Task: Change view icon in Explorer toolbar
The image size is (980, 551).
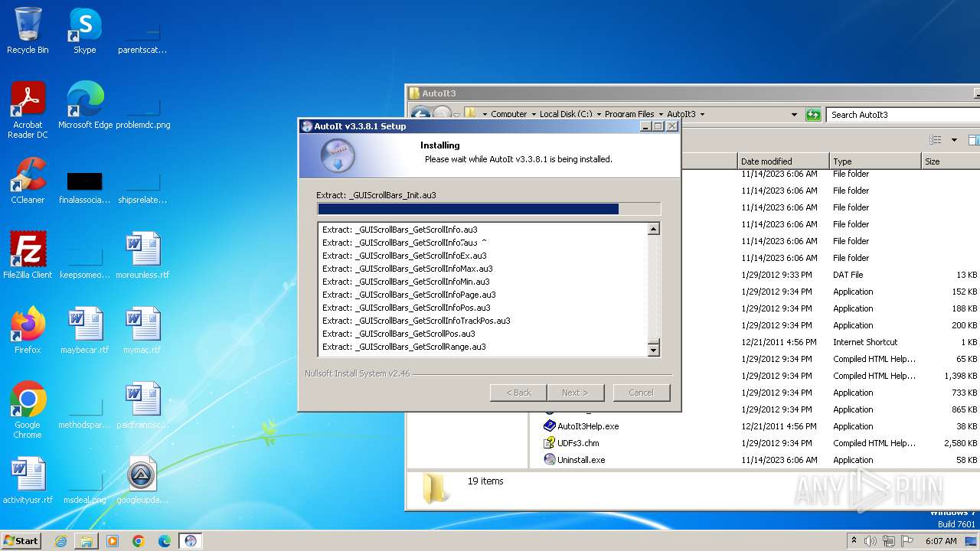Action: tap(935, 140)
